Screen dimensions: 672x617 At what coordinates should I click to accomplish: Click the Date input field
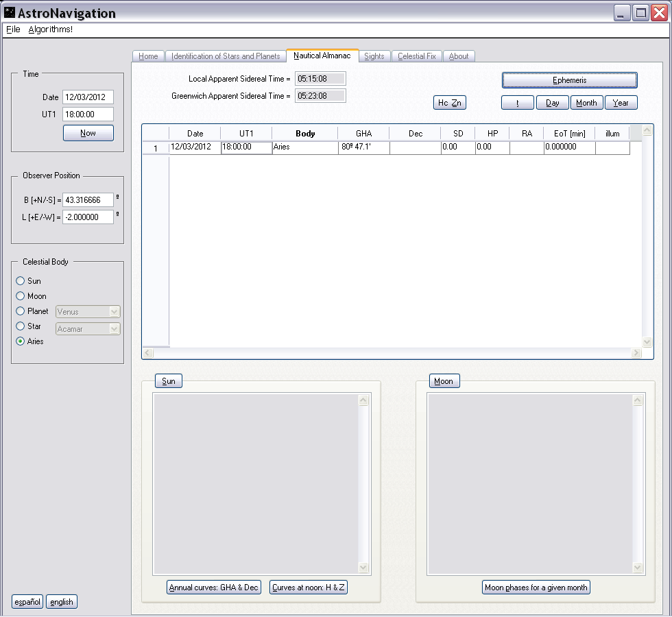[x=88, y=97]
